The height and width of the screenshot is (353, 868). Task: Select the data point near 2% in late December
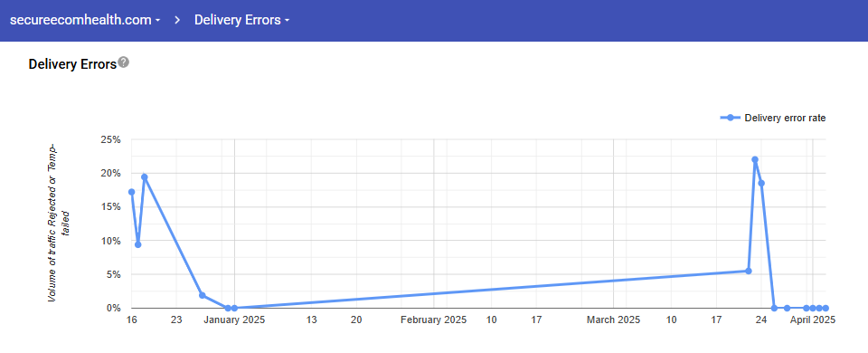click(202, 295)
